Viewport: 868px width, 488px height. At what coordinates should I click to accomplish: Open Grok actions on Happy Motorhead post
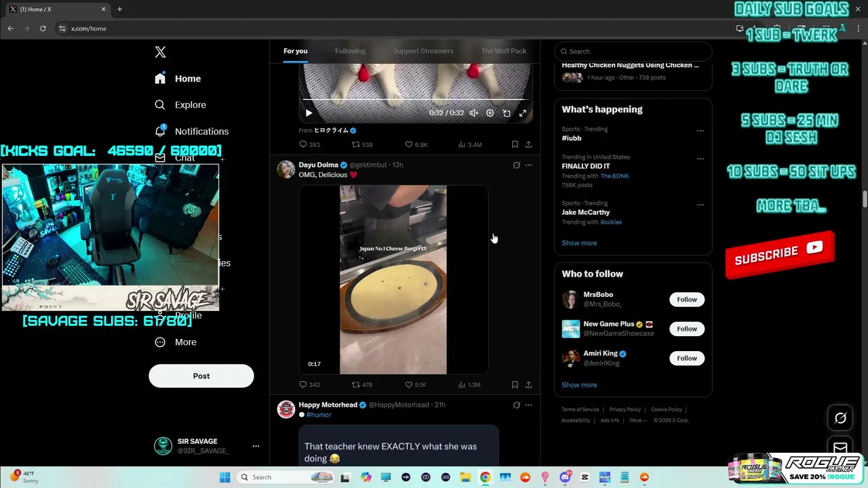tap(516, 405)
